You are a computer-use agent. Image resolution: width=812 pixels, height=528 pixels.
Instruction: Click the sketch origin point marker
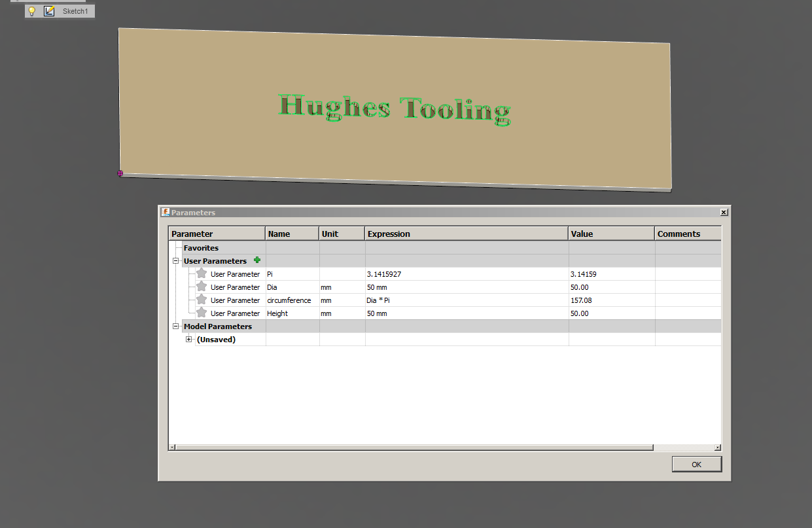[x=120, y=173]
